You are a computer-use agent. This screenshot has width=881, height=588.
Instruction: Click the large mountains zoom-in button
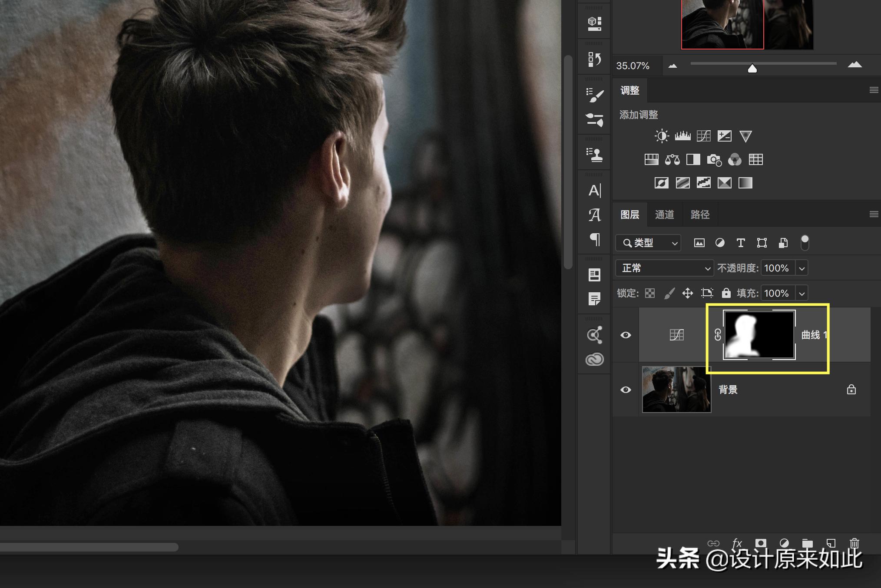coord(855,65)
